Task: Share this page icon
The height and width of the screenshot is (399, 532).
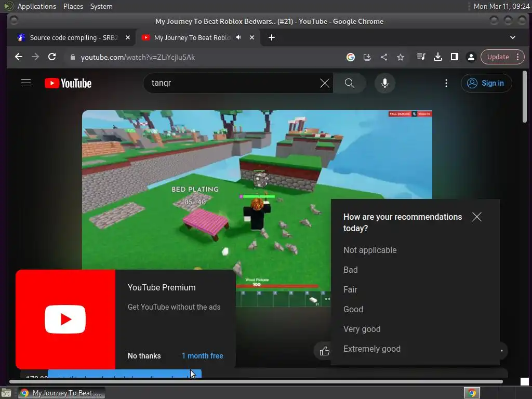Action: [x=384, y=57]
